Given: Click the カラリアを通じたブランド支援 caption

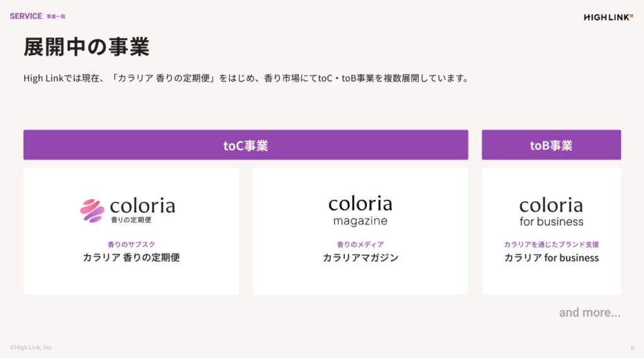Looking at the screenshot, I should pos(551,244).
